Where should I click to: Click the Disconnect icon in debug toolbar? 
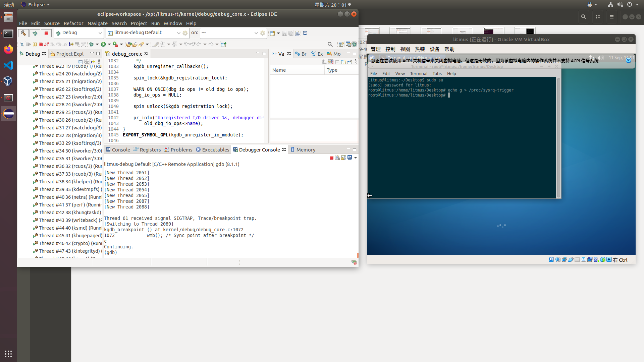(x=47, y=44)
